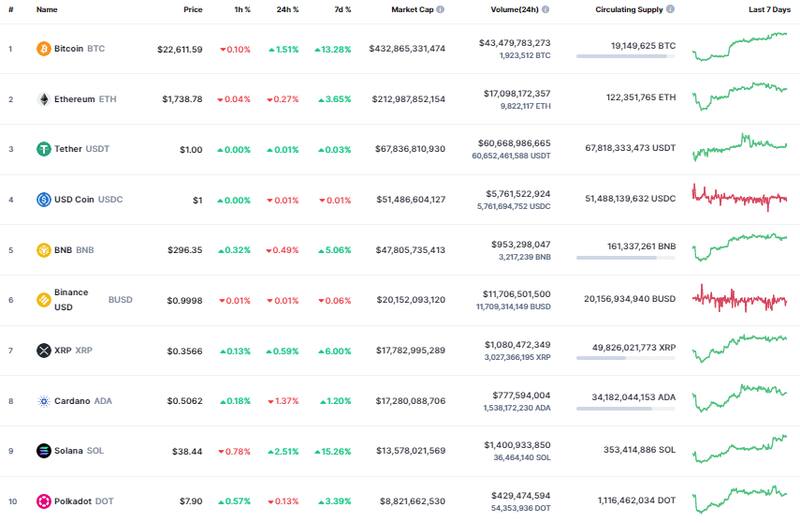This screenshot has height=523, width=800.
Task: Click the Bitcoin coin logo icon
Action: coord(43,48)
